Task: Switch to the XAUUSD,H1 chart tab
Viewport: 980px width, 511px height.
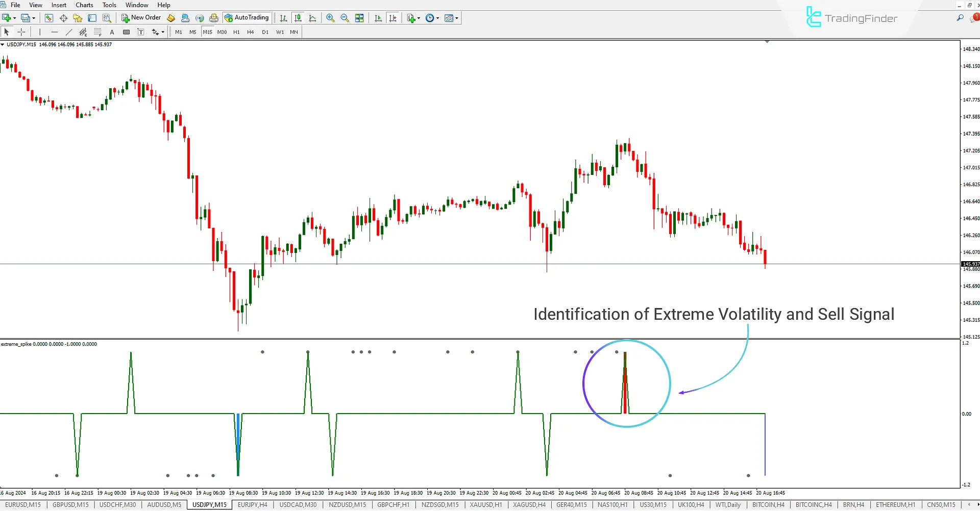Action: tap(486, 505)
